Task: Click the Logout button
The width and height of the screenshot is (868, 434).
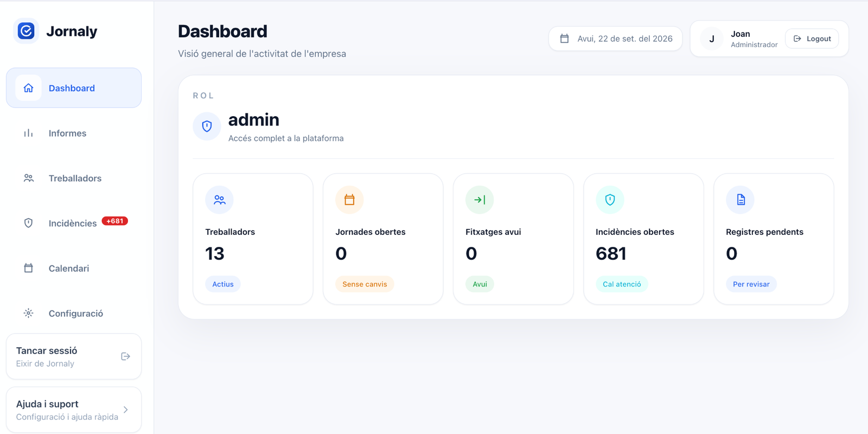Action: pos(812,39)
